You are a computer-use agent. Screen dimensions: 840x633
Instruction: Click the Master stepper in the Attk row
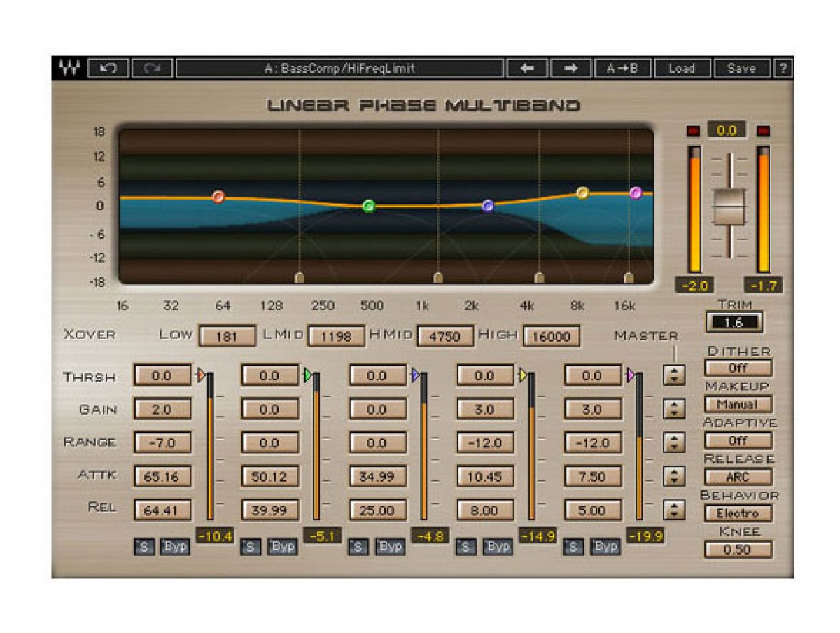pos(674,476)
